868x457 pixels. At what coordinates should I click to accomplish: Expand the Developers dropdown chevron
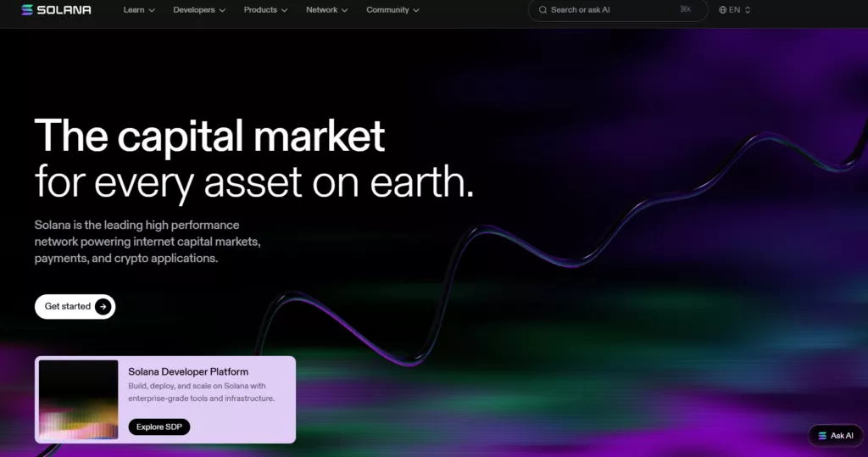pyautogui.click(x=222, y=10)
